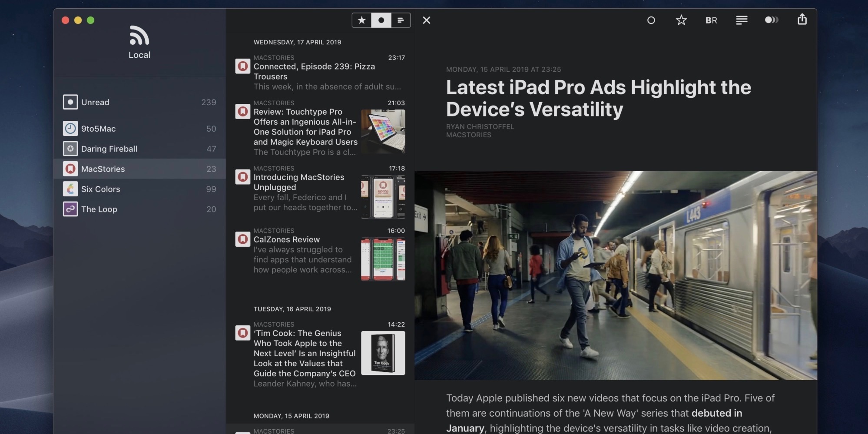
Task: Close the open article view
Action: click(x=427, y=20)
